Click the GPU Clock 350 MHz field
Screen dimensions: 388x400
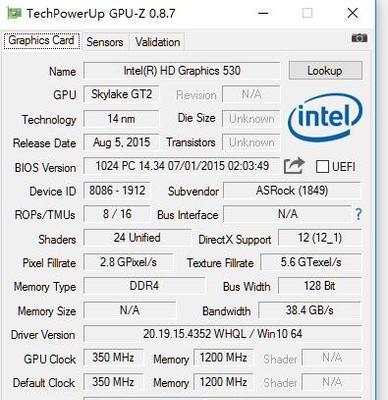pos(113,358)
